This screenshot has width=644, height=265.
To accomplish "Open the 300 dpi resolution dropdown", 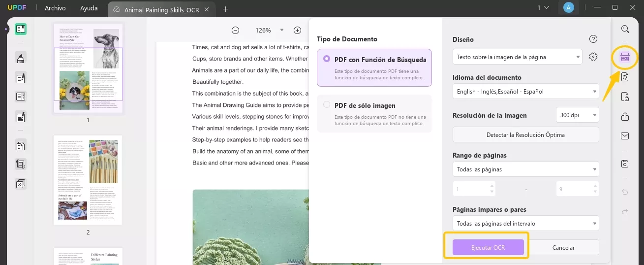I will (x=577, y=115).
